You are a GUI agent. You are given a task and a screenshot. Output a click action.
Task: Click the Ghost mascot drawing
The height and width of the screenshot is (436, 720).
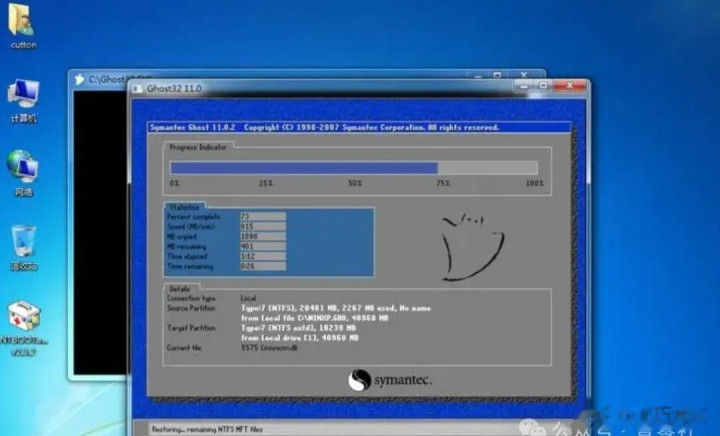[472, 246]
